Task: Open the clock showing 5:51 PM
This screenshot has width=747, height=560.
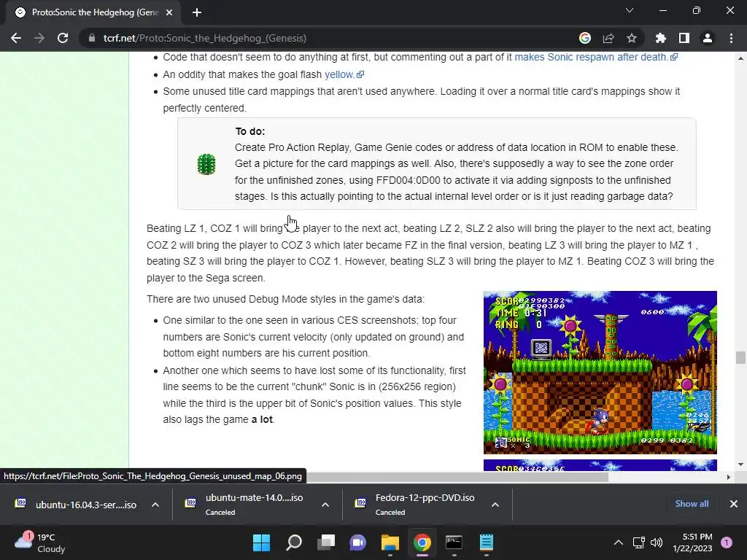Action: pos(693,542)
